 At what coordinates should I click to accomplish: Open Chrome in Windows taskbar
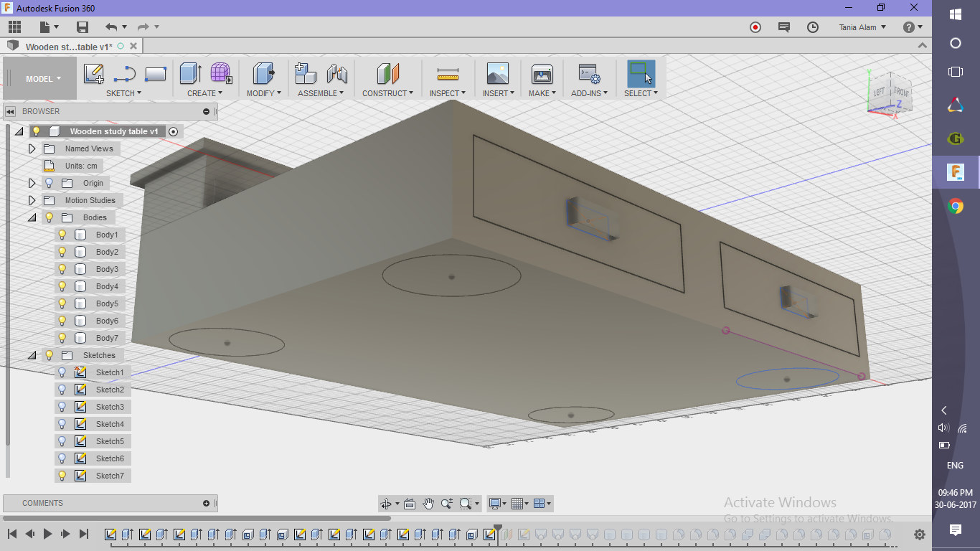click(x=956, y=207)
